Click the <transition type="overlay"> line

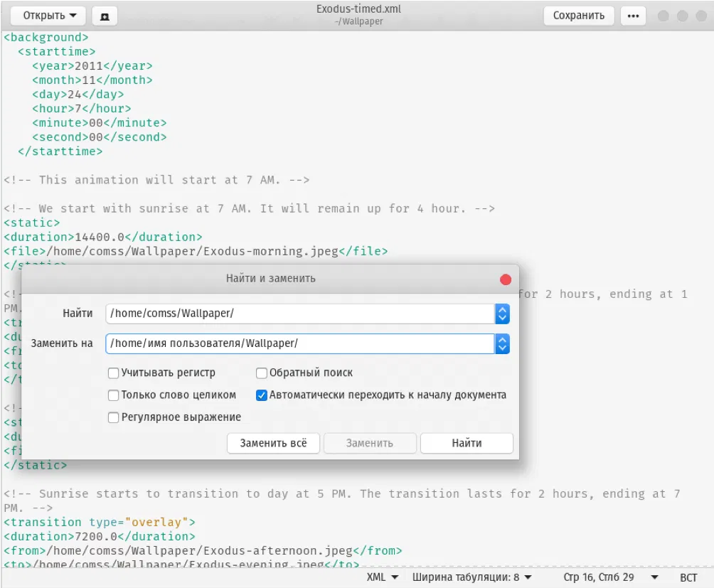point(100,522)
